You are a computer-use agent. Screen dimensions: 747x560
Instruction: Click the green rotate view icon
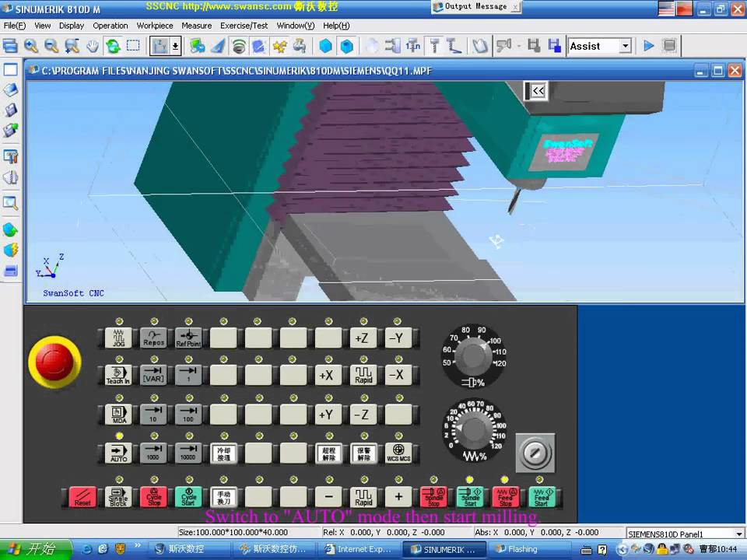point(113,46)
